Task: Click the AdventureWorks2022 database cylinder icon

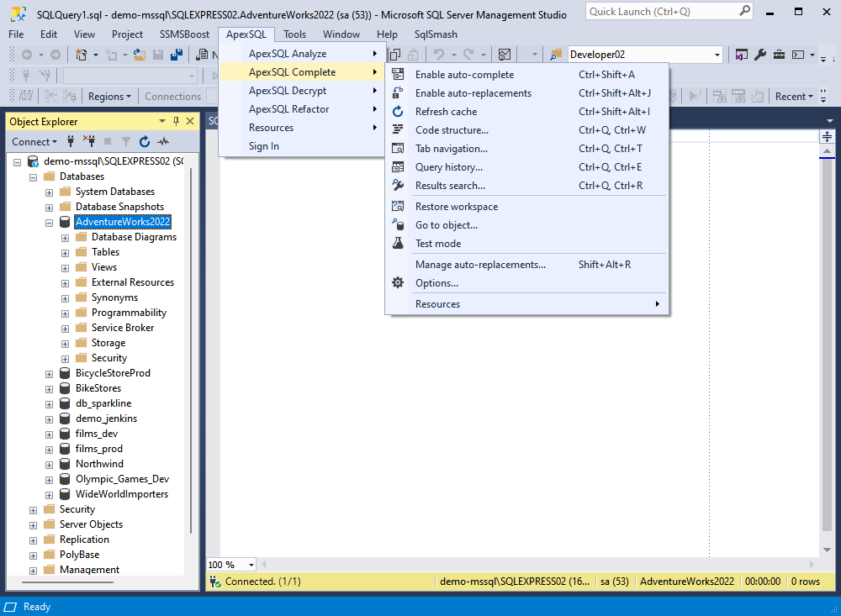Action: pos(65,221)
